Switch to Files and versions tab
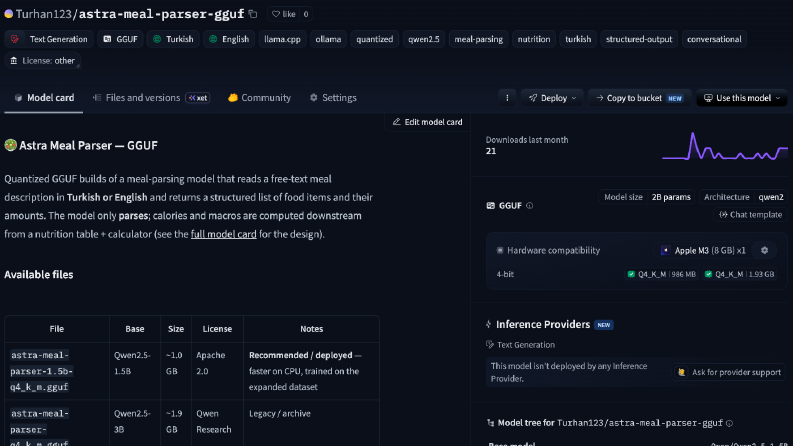The height and width of the screenshot is (446, 793). (x=151, y=98)
